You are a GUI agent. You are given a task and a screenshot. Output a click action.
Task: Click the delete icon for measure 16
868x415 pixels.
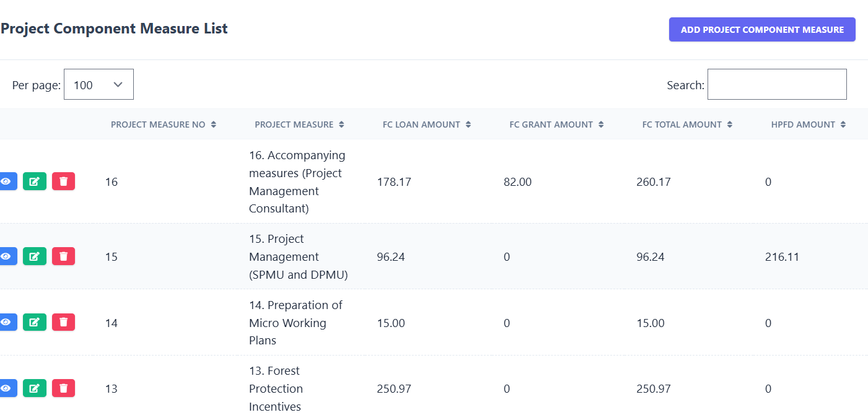tap(63, 181)
